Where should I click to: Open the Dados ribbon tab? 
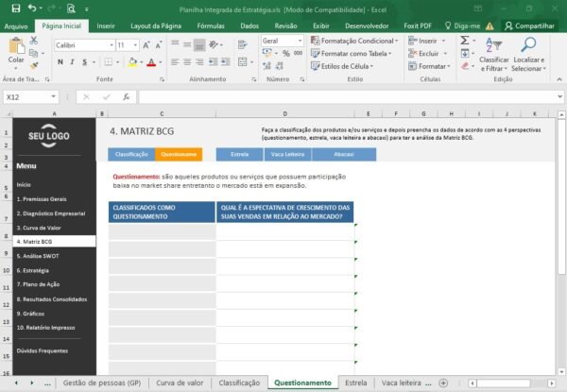point(249,26)
